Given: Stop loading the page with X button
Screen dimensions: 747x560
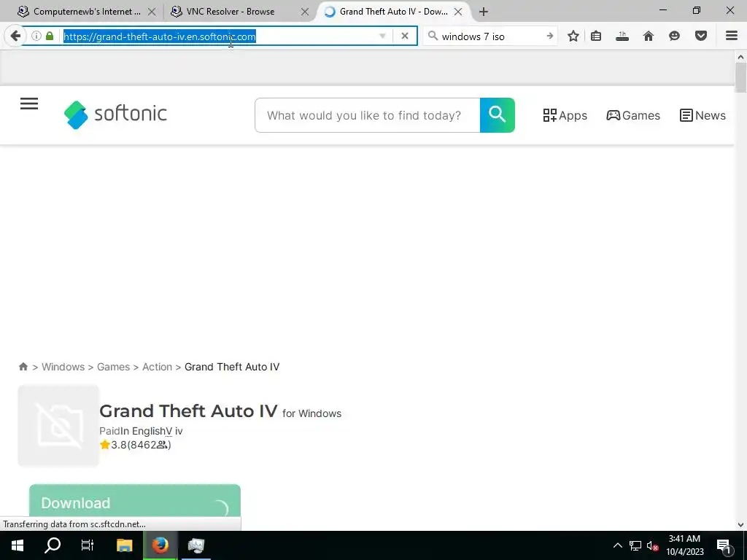Looking at the screenshot, I should (x=405, y=36).
